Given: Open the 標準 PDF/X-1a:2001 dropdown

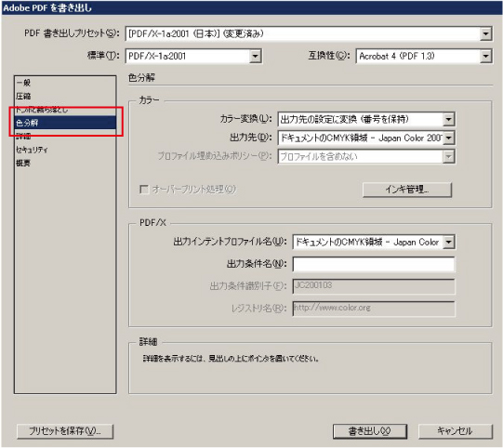Looking at the screenshot, I should pos(193,57).
